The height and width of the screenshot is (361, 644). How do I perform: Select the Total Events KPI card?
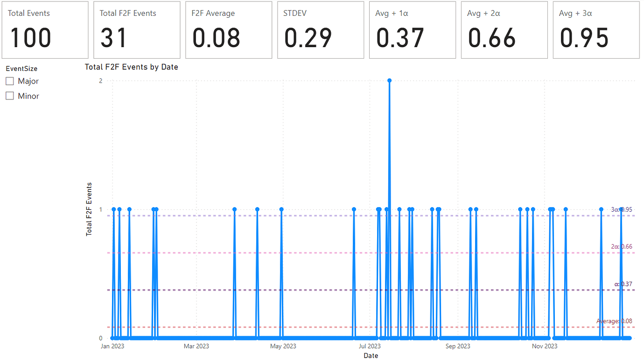45,29
